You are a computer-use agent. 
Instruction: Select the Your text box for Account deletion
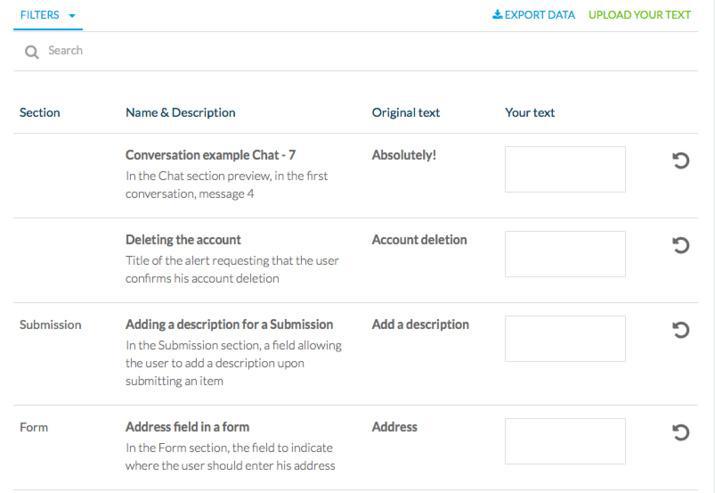click(565, 254)
